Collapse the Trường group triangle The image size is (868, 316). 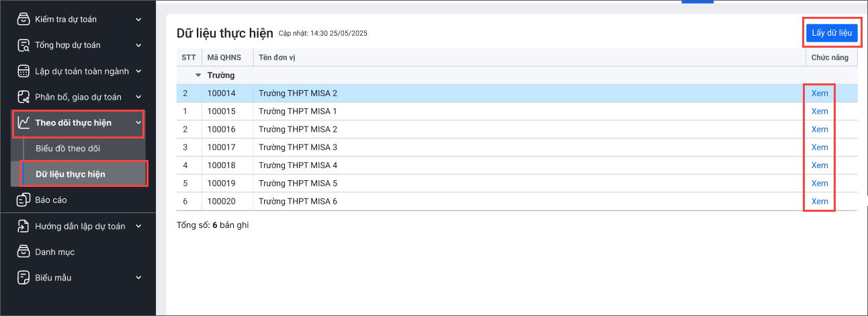coord(198,75)
